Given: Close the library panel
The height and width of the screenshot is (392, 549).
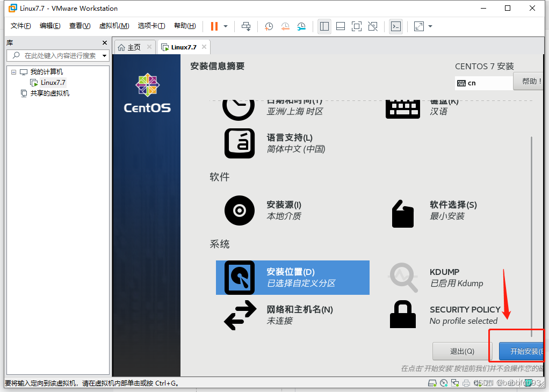Looking at the screenshot, I should pos(104,43).
